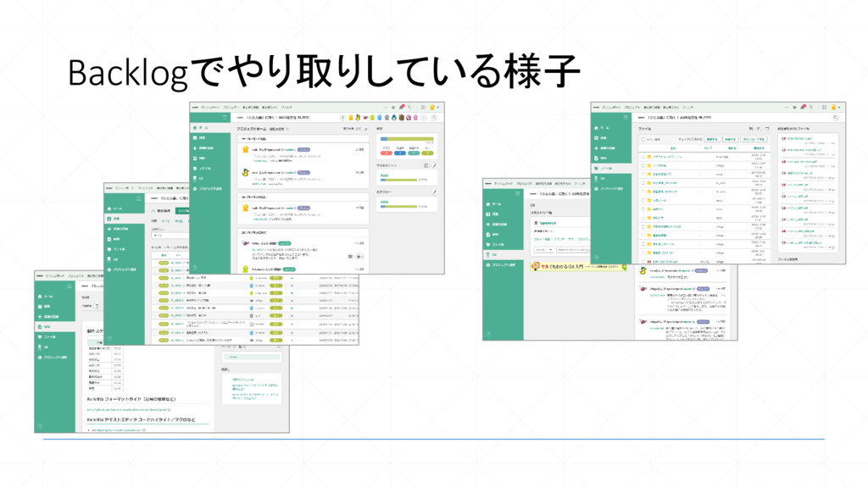This screenshot has width=868, height=488.
Task: Click the penguin member avatar in project header
Action: pos(394,117)
